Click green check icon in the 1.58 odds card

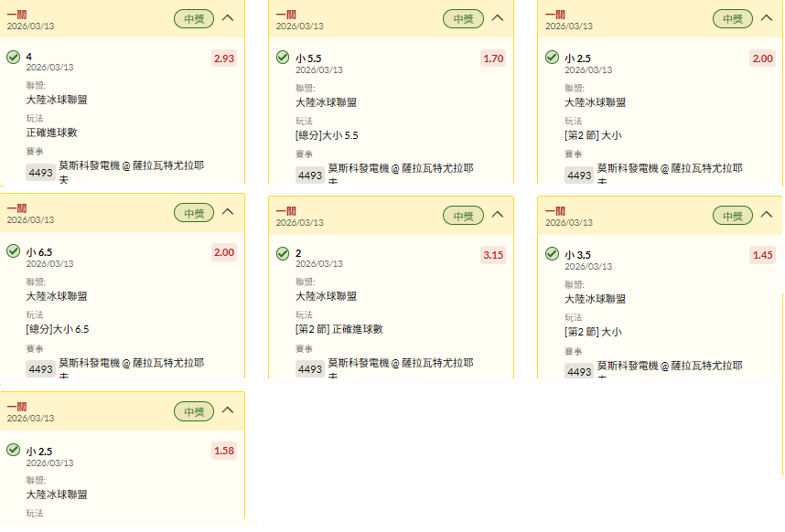coord(13,450)
